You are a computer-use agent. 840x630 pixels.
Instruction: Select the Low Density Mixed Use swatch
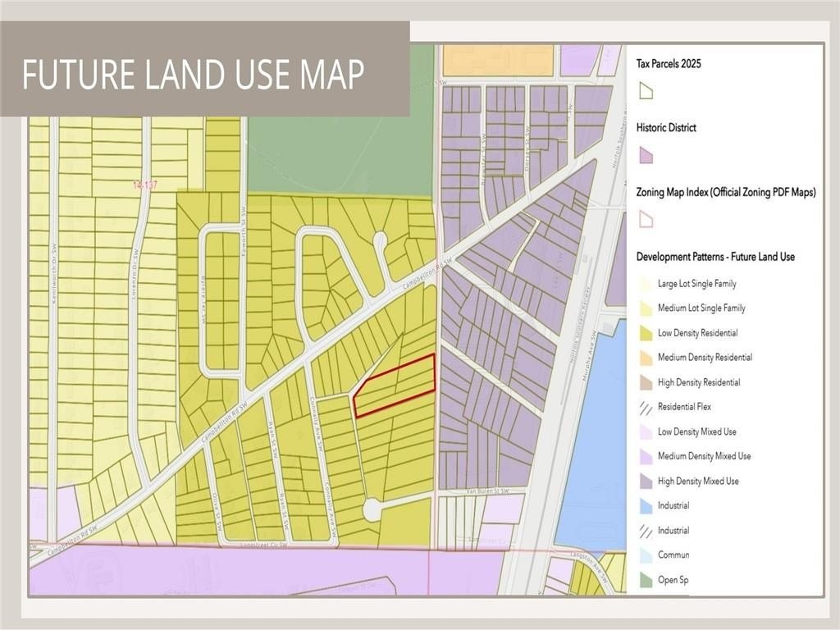pyautogui.click(x=646, y=431)
